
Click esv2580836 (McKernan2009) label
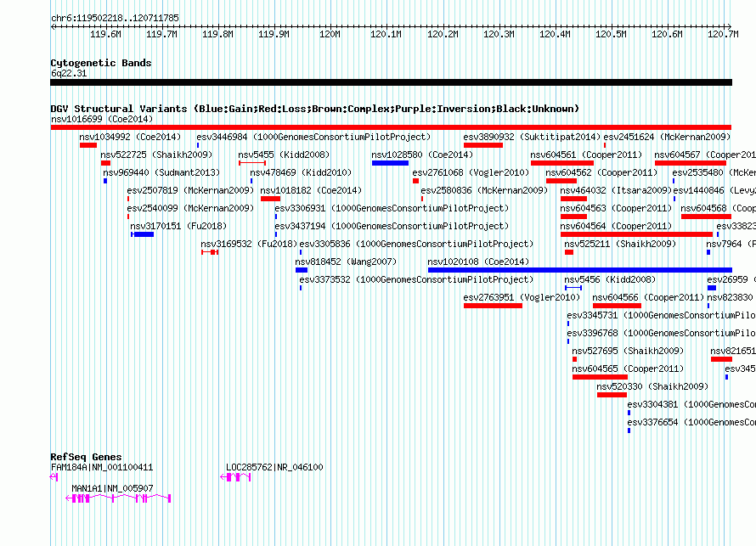(x=484, y=190)
